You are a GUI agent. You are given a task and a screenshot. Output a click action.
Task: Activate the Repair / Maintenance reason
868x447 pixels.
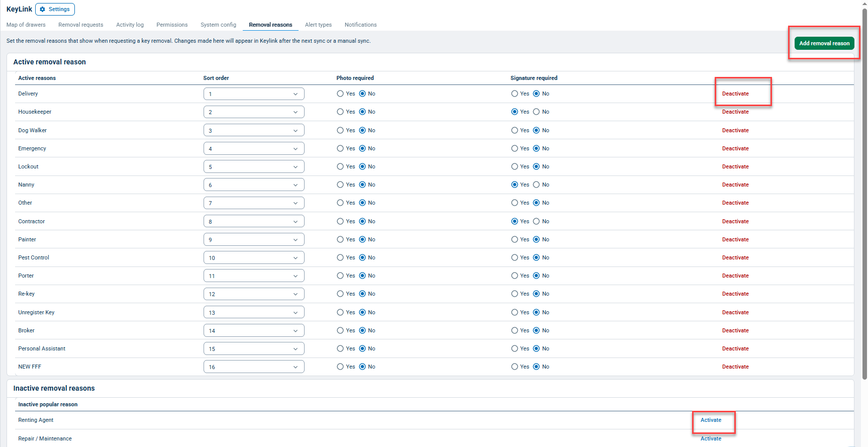coord(711,438)
